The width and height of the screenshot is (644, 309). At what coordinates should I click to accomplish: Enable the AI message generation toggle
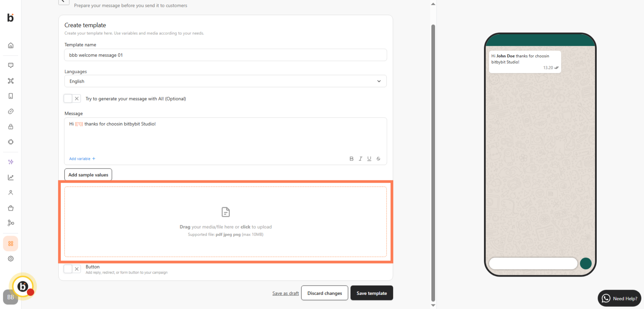[x=72, y=98]
